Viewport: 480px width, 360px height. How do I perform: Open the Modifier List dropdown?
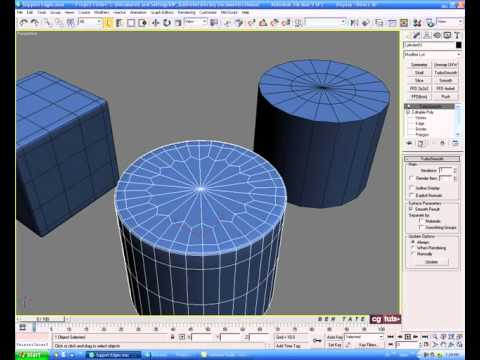pyautogui.click(x=432, y=54)
